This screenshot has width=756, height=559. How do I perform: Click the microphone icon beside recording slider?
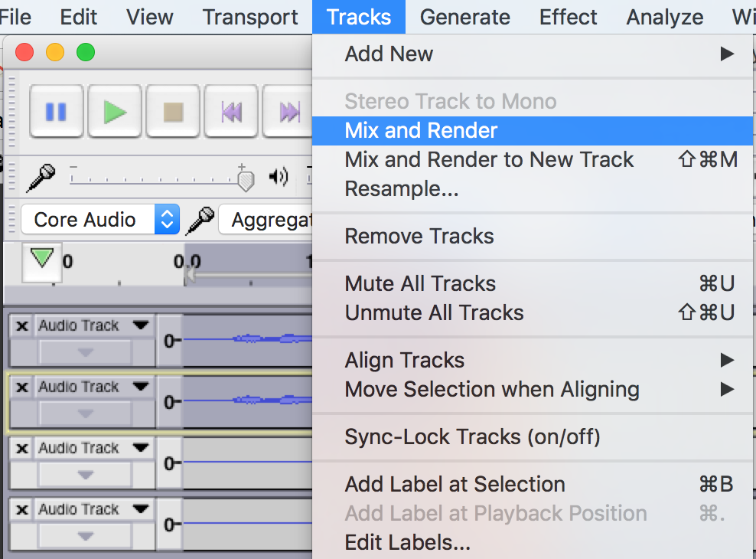pos(41,178)
